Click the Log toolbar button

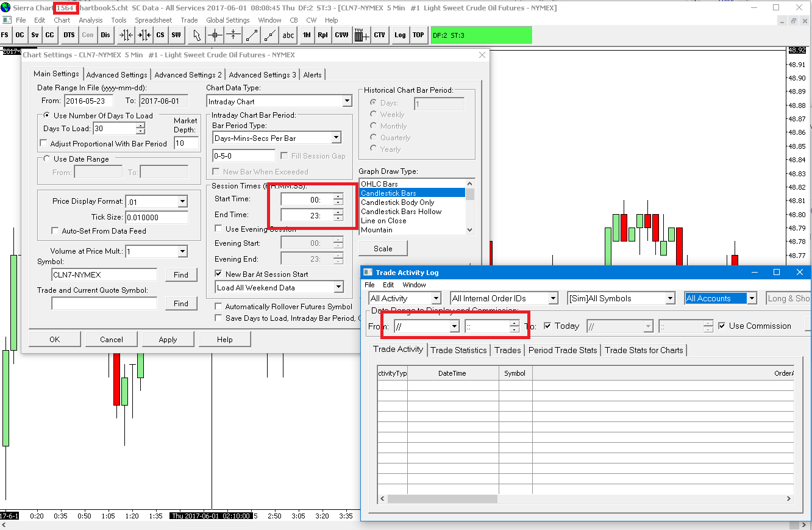pos(400,35)
